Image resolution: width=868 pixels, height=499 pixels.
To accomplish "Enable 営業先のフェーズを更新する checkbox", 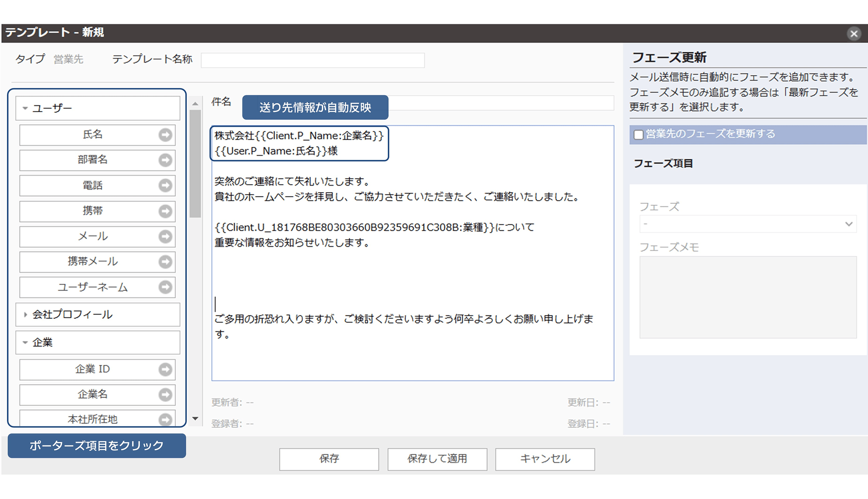I will (638, 135).
